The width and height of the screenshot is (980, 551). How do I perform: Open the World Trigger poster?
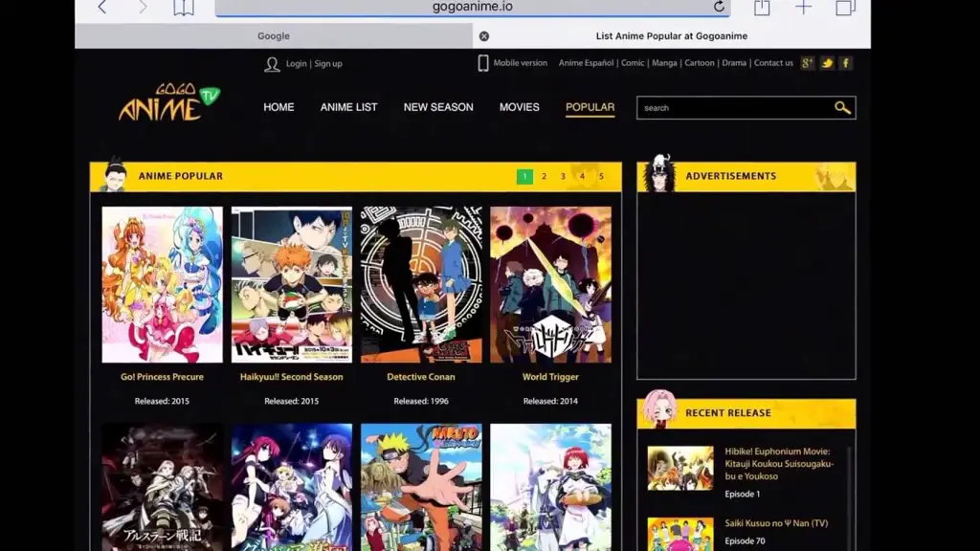click(550, 285)
